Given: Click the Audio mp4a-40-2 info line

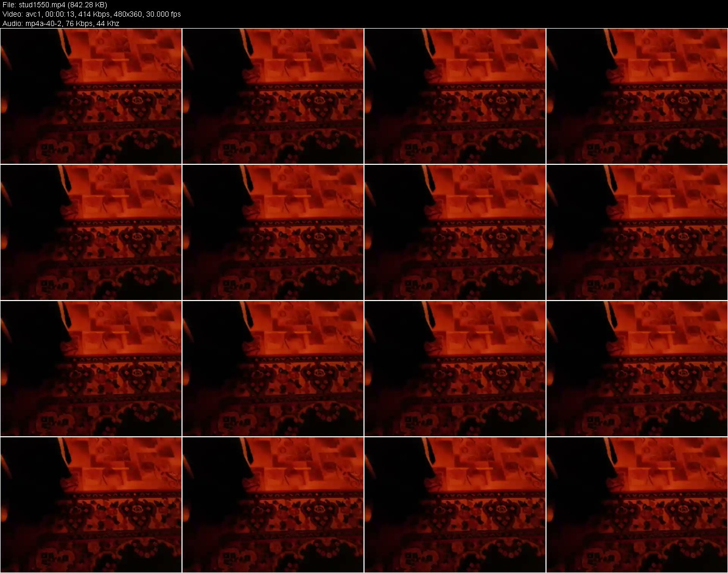Looking at the screenshot, I should (x=61, y=23).
